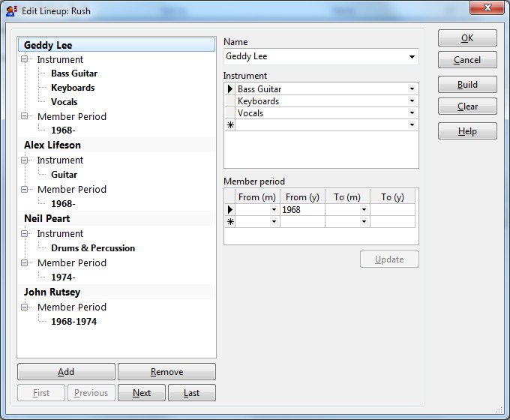Collapse John Rutsey's Member Period node
Screen dimensions: 510x420
click(25, 307)
